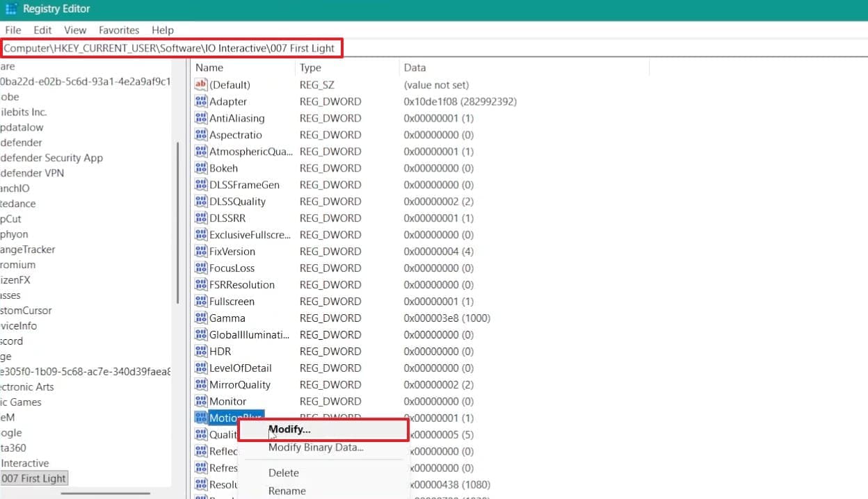The width and height of the screenshot is (868, 499).
Task: Select the HDR value icon
Action: [201, 352]
